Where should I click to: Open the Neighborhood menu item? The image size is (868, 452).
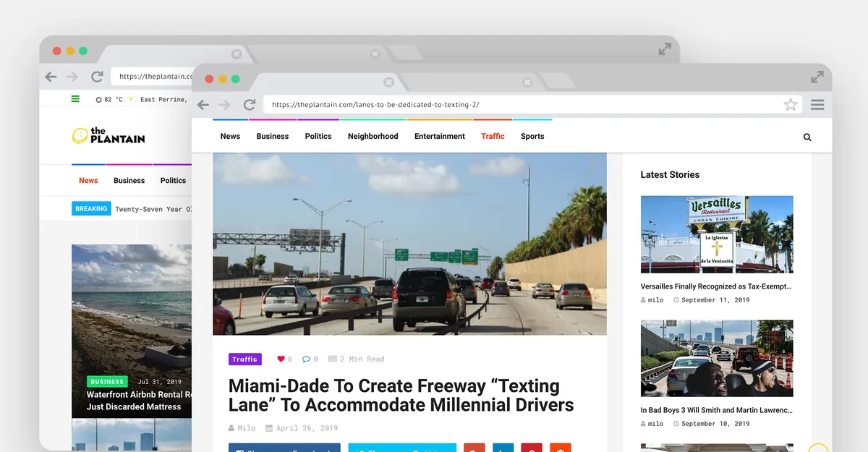point(373,136)
